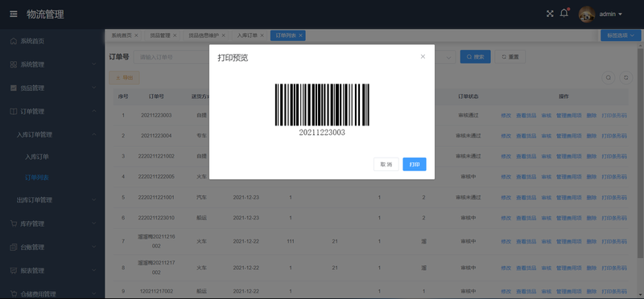The width and height of the screenshot is (644, 299).
Task: Click the orange 导出 export button
Action: pyautogui.click(x=124, y=77)
